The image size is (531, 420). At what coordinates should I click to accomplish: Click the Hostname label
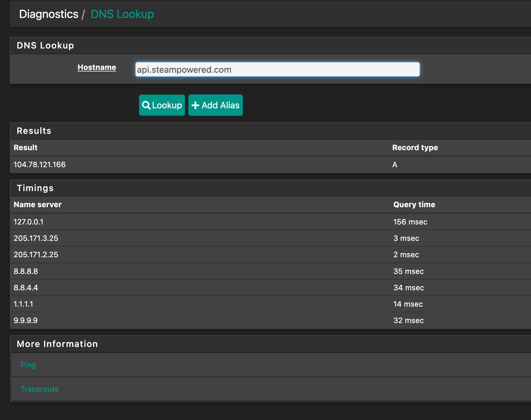(x=97, y=67)
